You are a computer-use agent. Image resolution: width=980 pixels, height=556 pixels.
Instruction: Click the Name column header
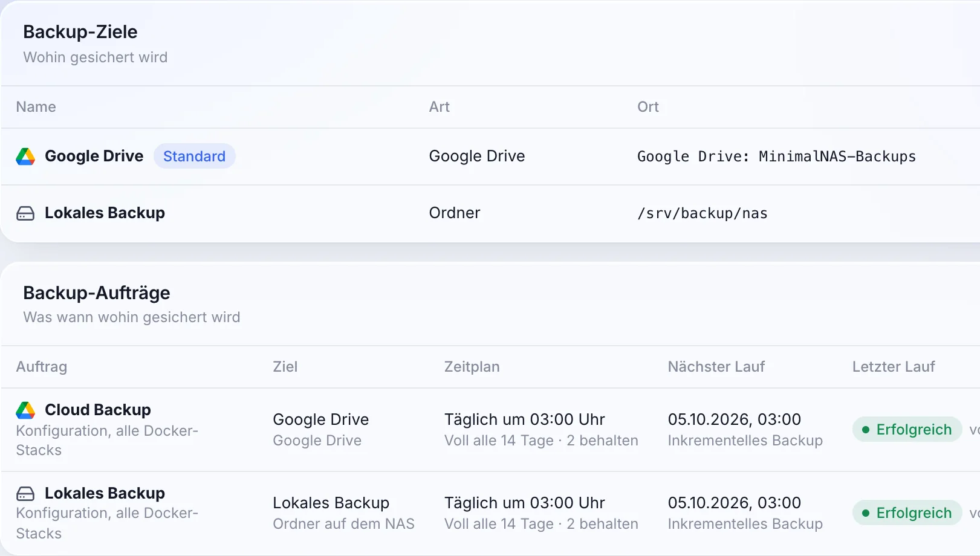(x=36, y=107)
